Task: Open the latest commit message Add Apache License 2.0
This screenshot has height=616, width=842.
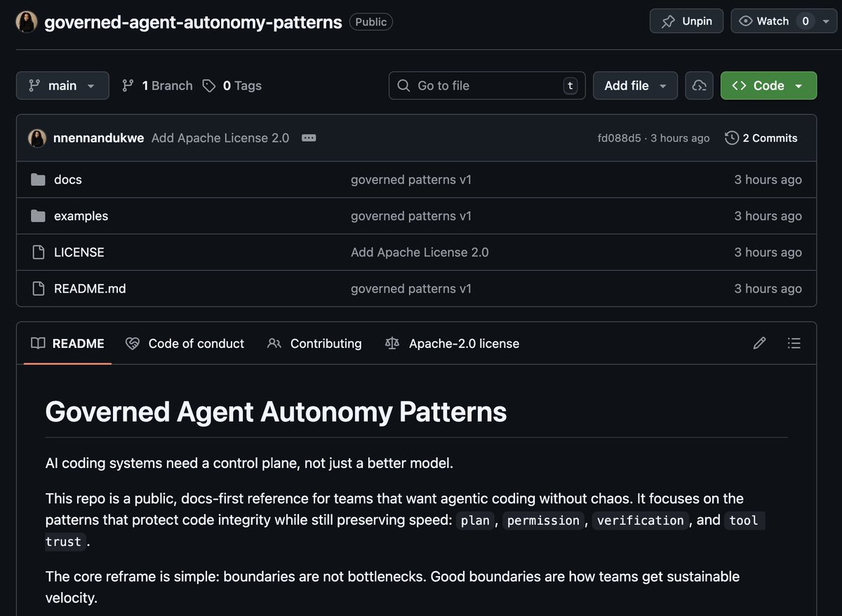Action: coord(220,138)
